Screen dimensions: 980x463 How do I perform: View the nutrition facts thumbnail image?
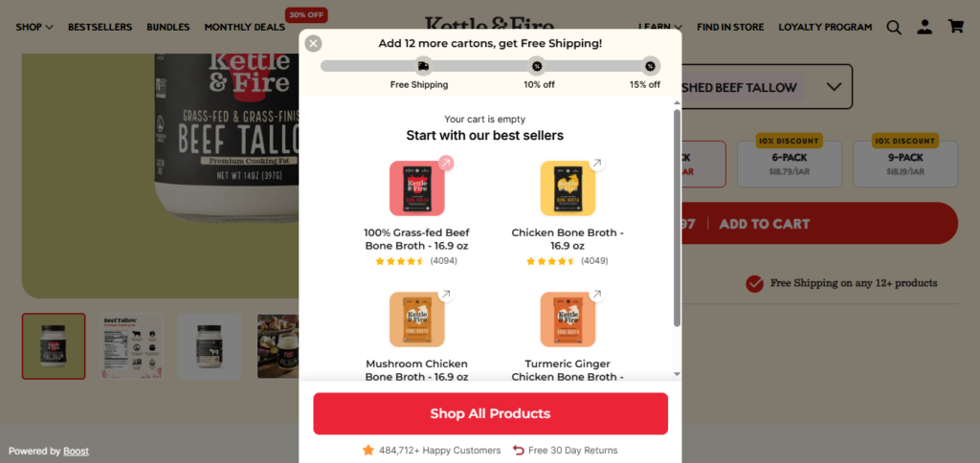click(132, 346)
